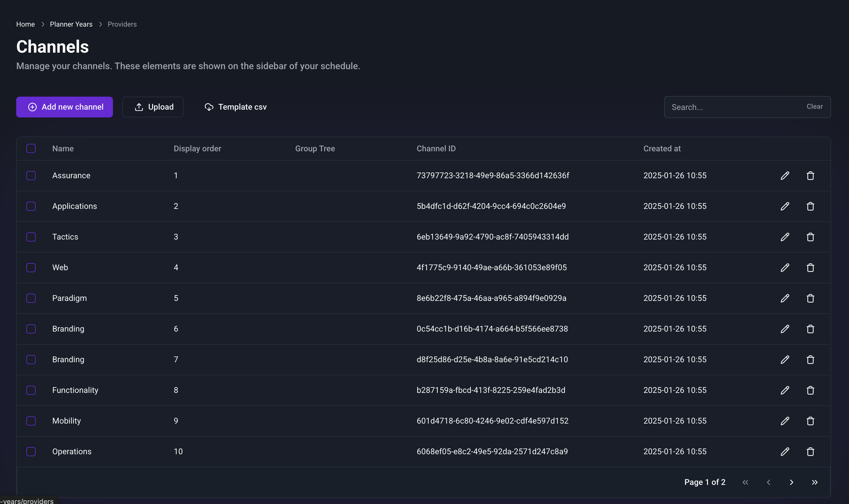The image size is (849, 504).
Task: Click the Channel ID column header
Action: (436, 148)
